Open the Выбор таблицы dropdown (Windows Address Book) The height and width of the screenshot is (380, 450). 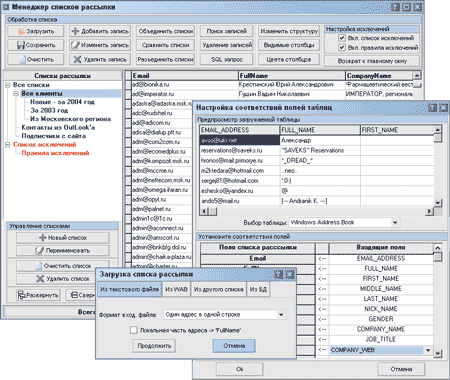click(395, 222)
